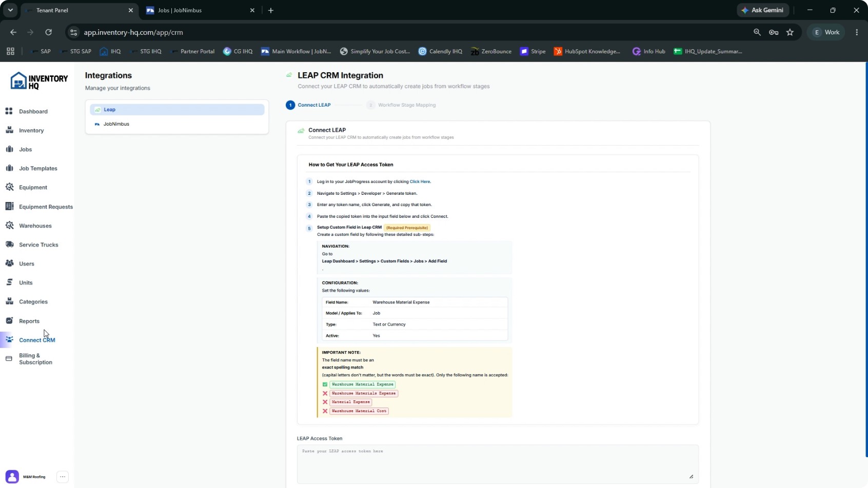The height and width of the screenshot is (488, 868).
Task: Open Equipment Requests sidebar icon
Action: (9, 206)
